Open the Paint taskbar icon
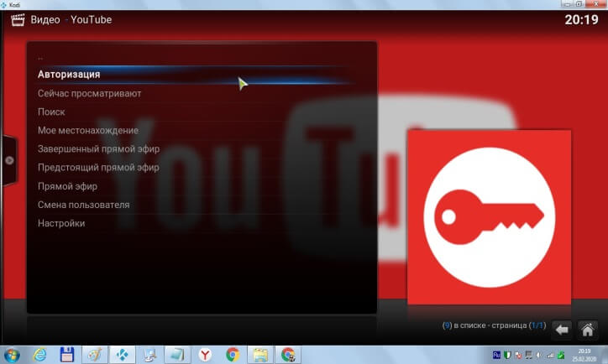Viewport: 608px width, 364px height. coord(95,355)
